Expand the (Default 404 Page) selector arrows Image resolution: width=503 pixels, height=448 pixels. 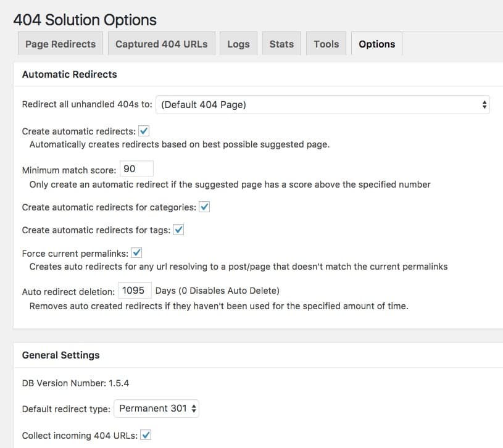pyautogui.click(x=484, y=104)
